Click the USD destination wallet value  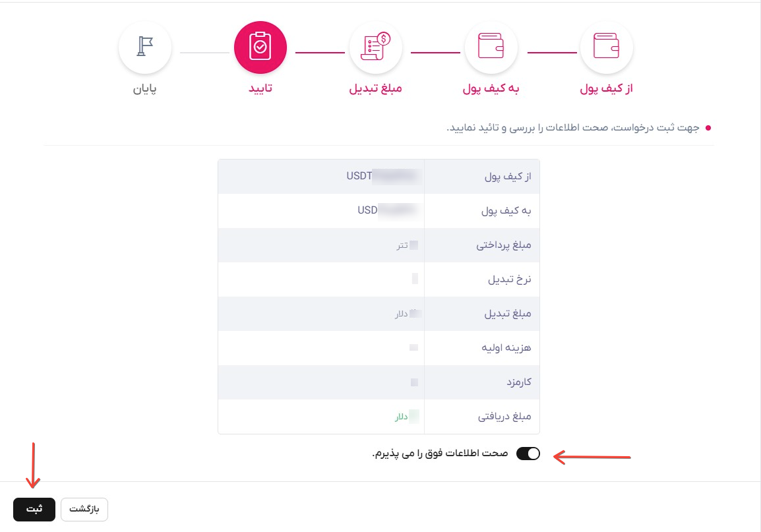point(387,210)
